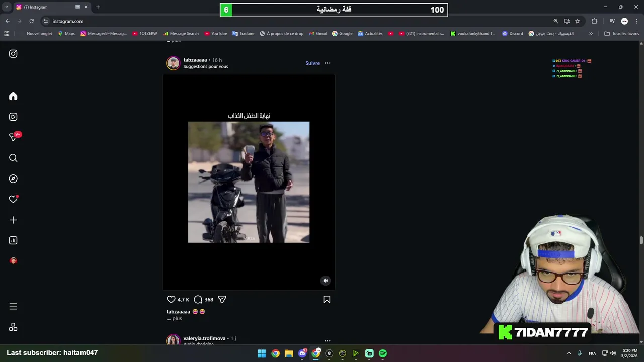The width and height of the screenshot is (644, 362).
Task: Open the Explore compass icon
Action: (13, 178)
